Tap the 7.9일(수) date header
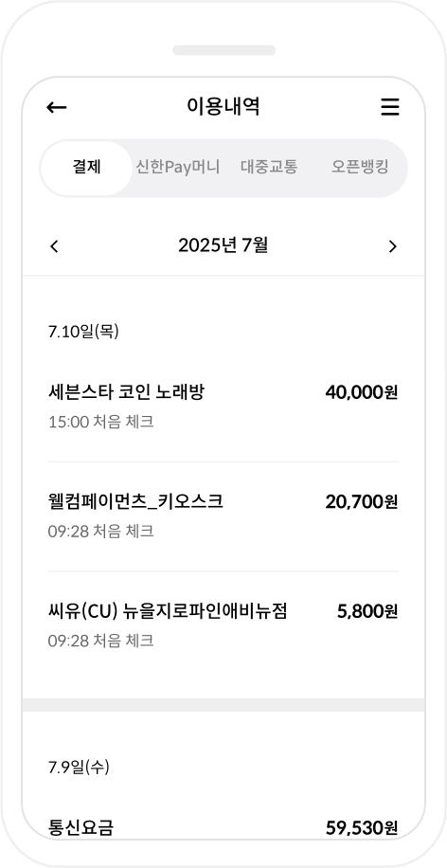The width and height of the screenshot is (447, 868). pos(79,768)
